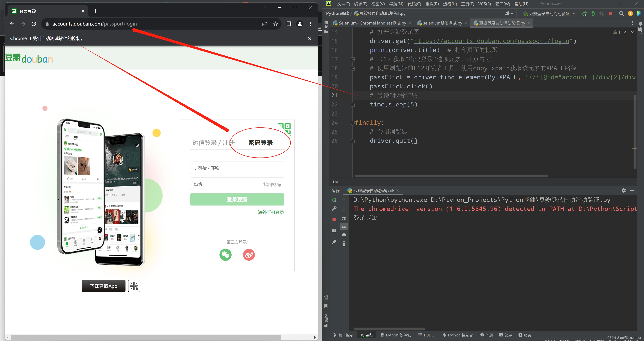Screen dimensions: 644x341
Task: Stop the process using Run panel red square
Action: click(334, 219)
